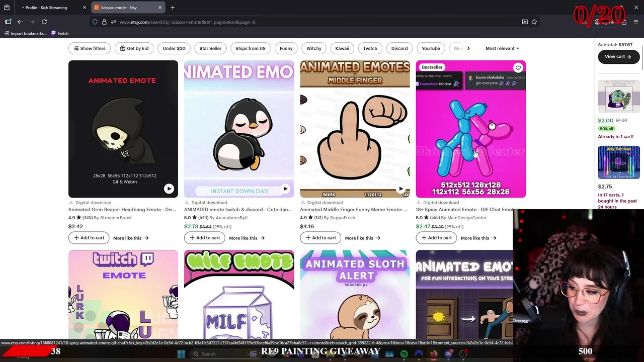Select the Kawaii filter pill

(342, 48)
